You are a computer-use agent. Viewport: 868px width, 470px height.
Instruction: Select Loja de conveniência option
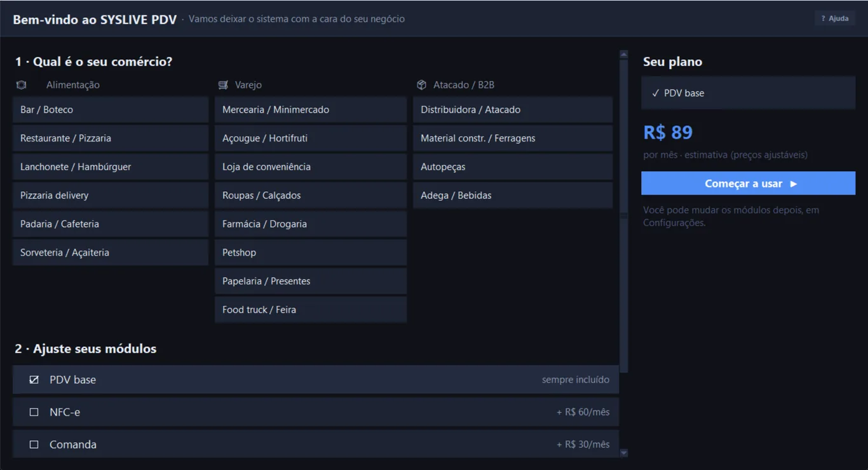pyautogui.click(x=311, y=167)
